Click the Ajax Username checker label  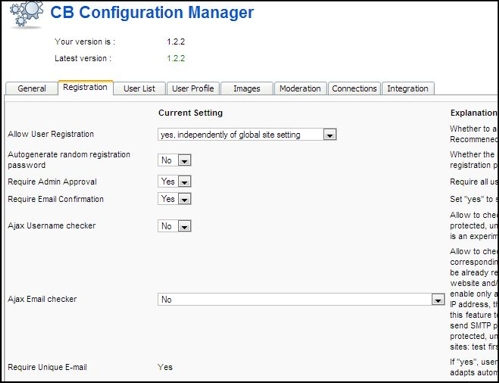coord(52,226)
